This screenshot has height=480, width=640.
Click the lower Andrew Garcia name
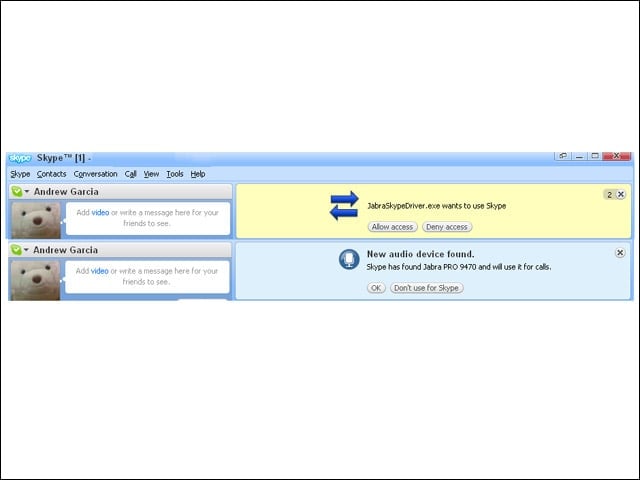(65, 250)
